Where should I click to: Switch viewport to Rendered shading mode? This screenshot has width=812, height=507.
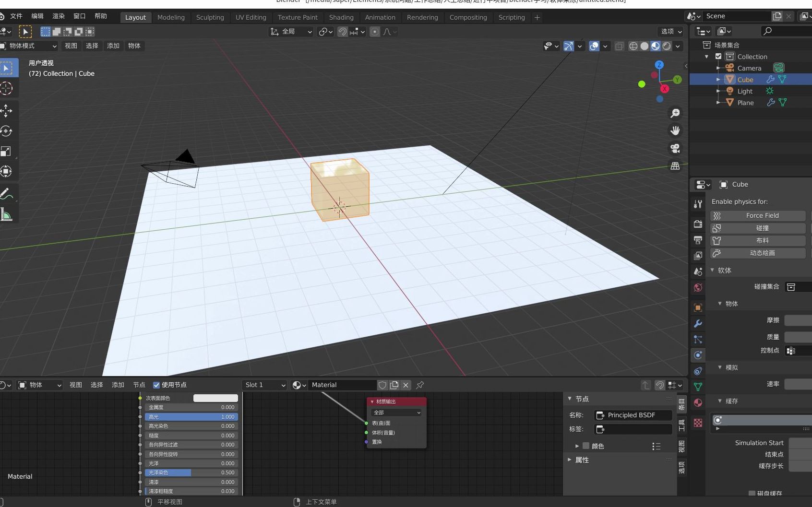[x=667, y=46]
